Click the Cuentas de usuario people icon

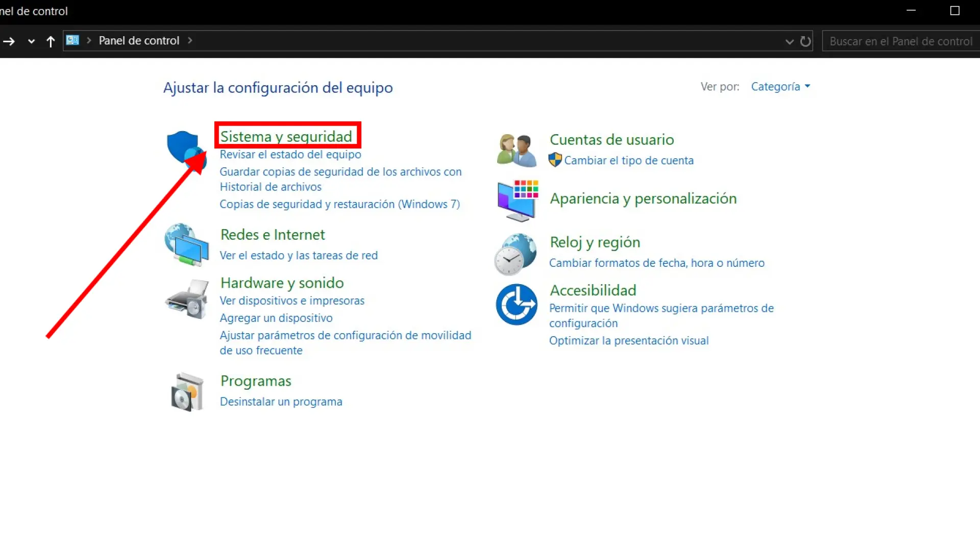pyautogui.click(x=517, y=150)
